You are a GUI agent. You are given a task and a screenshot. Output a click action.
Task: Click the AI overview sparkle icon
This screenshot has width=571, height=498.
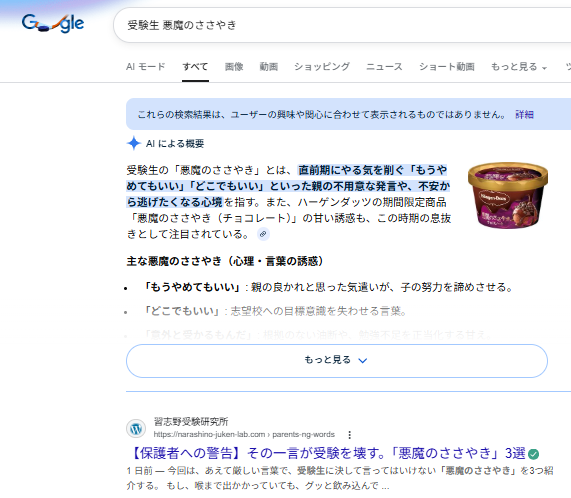coord(134,143)
